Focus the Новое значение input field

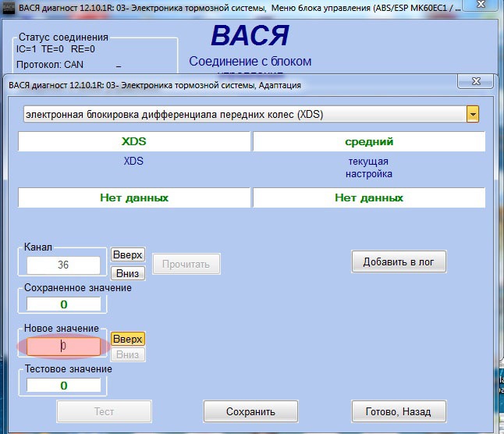[63, 347]
